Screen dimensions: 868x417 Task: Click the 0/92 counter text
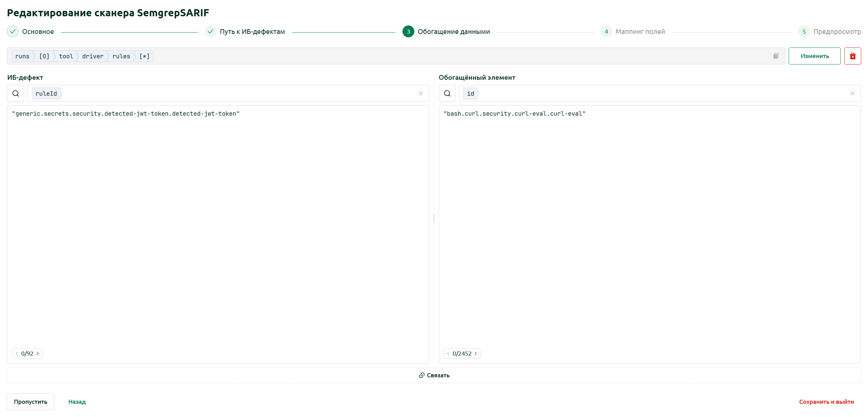click(x=27, y=354)
